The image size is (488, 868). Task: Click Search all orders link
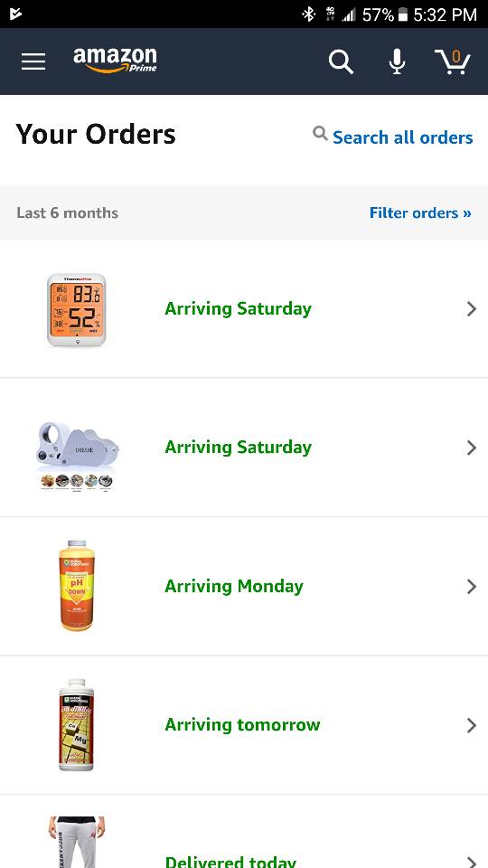pos(403,137)
